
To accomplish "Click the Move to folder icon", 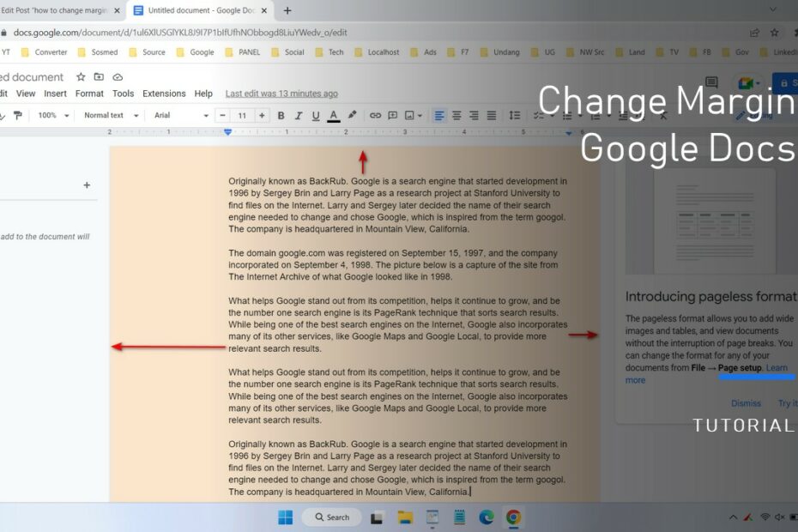I will coord(99,77).
